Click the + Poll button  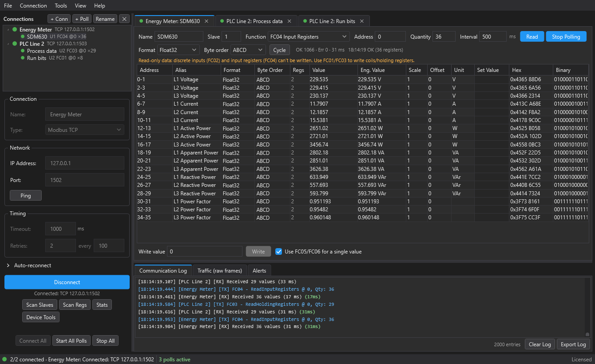click(82, 19)
